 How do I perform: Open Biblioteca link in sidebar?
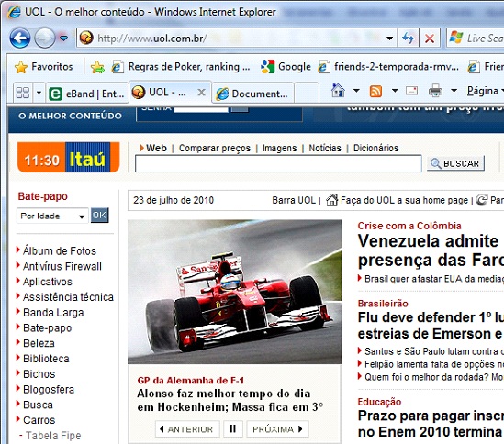[x=46, y=359]
